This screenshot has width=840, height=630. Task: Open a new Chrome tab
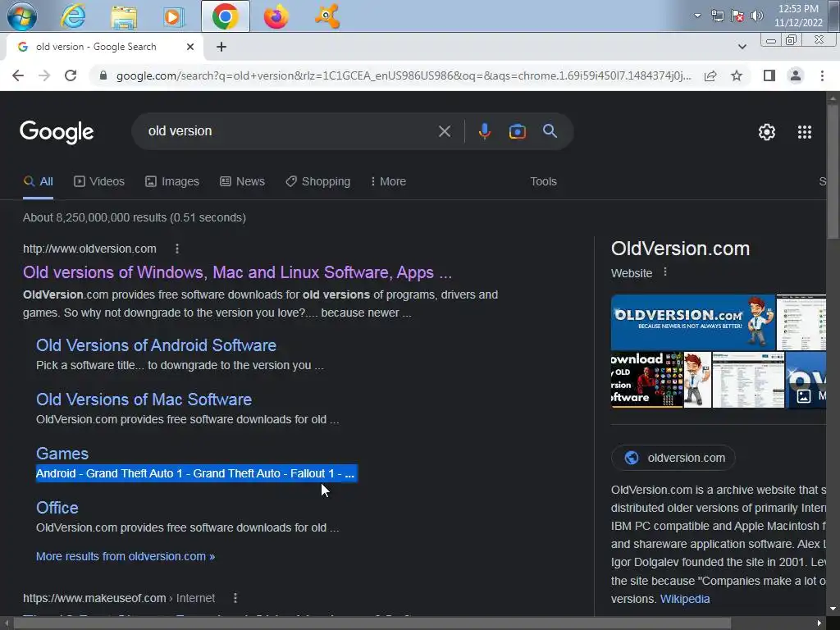[221, 47]
